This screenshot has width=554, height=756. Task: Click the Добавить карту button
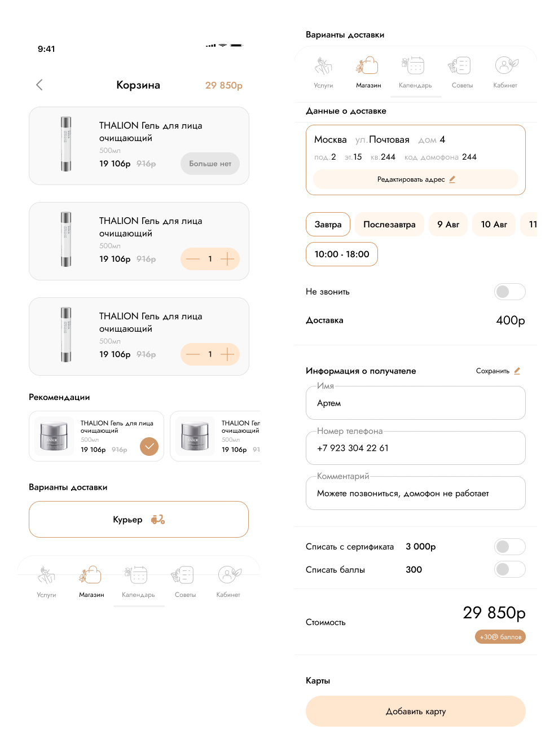pyautogui.click(x=416, y=711)
